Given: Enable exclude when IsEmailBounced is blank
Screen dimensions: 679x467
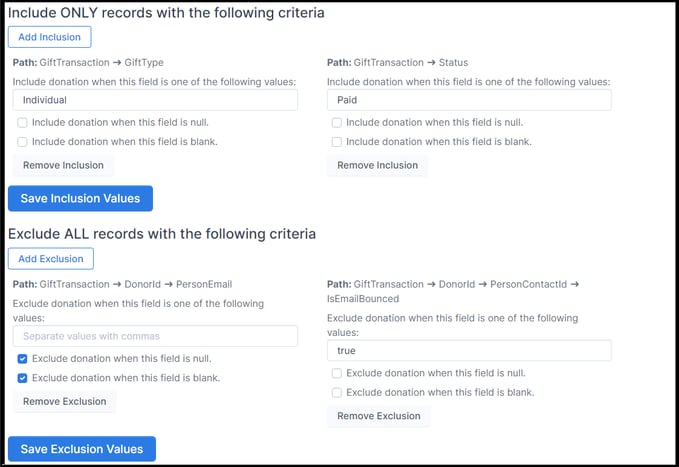Looking at the screenshot, I should 336,392.
